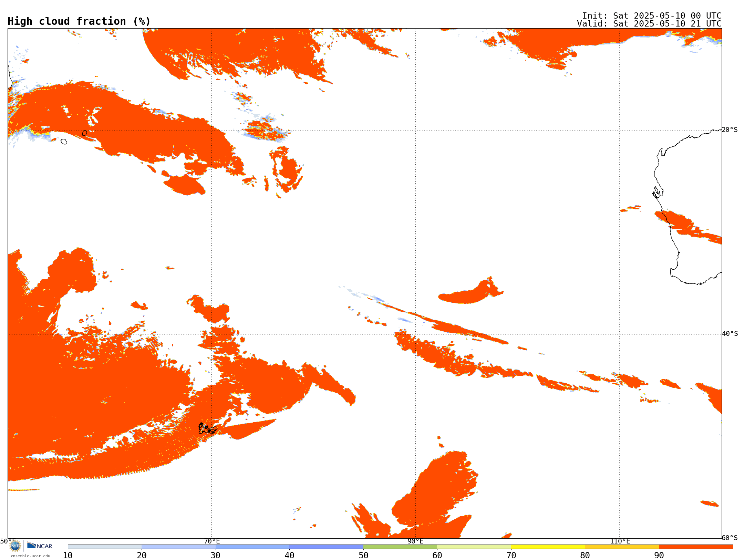This screenshot has width=744, height=560.
Task: Click the 70-80 bright yellow colorbar segment
Action: coord(548,547)
